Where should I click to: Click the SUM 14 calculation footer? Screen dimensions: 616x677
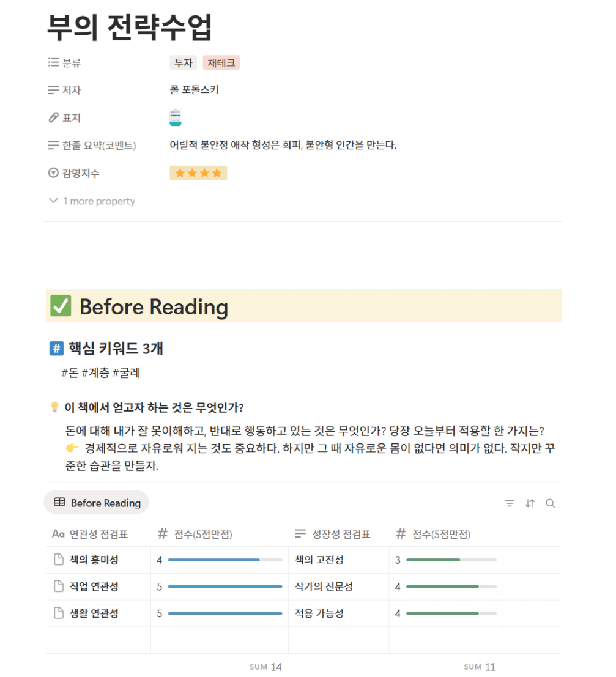[265, 667]
